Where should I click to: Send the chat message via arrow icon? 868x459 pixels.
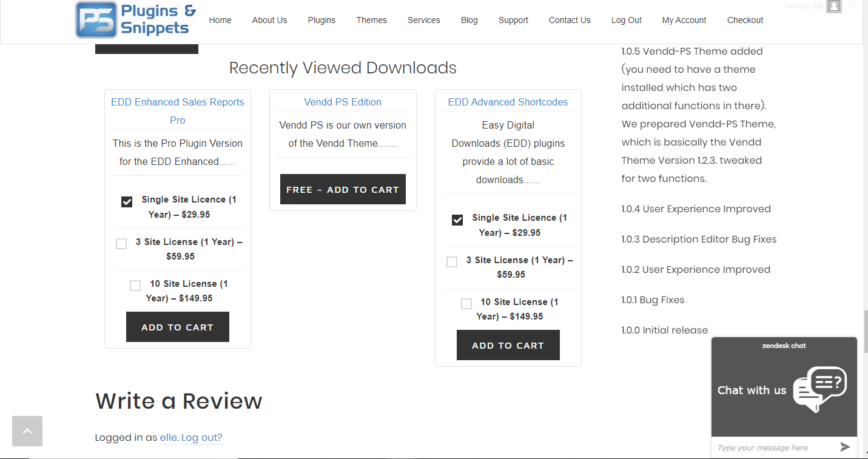coord(845,447)
